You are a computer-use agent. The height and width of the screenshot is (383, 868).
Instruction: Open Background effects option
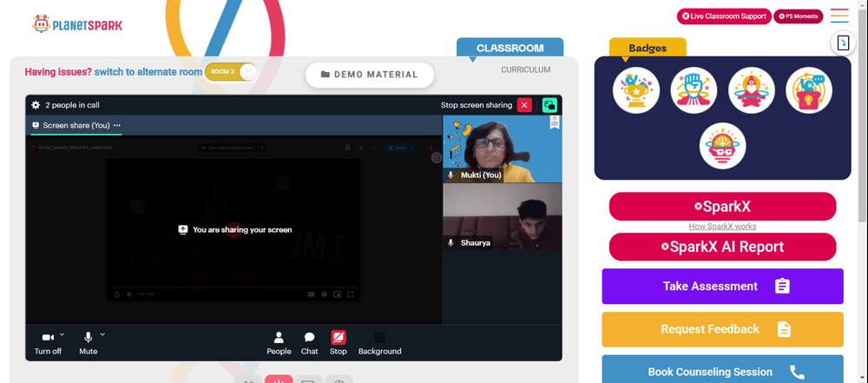pyautogui.click(x=380, y=343)
